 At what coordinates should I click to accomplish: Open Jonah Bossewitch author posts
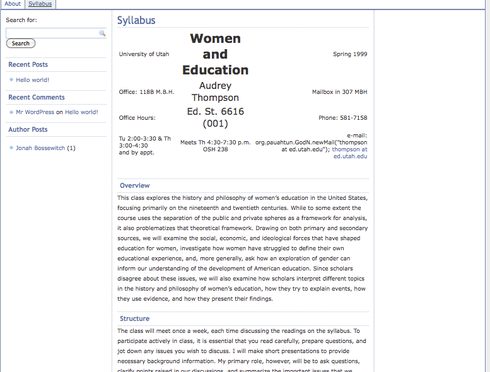click(40, 148)
